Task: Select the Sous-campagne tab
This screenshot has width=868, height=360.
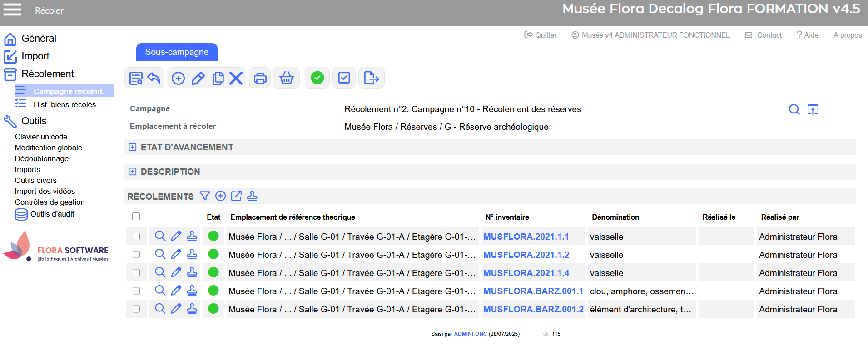Action: pos(177,52)
